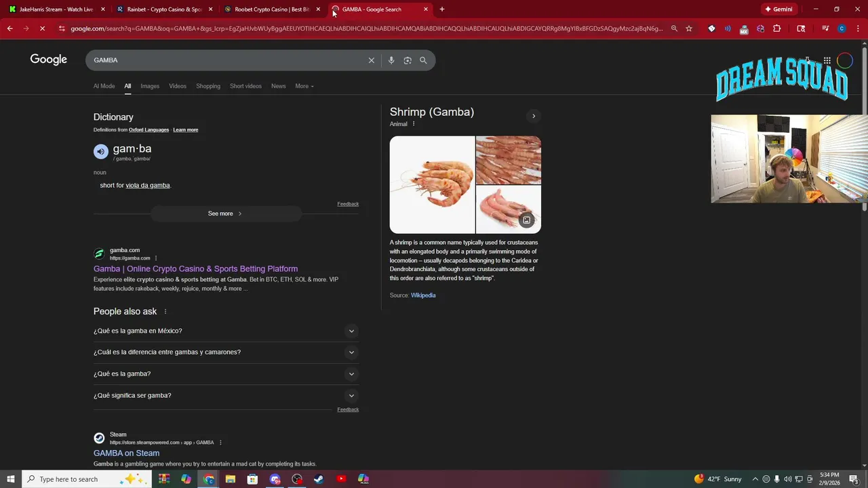The width and height of the screenshot is (868, 488).
Task: Open the notification center icon
Action: click(854, 479)
